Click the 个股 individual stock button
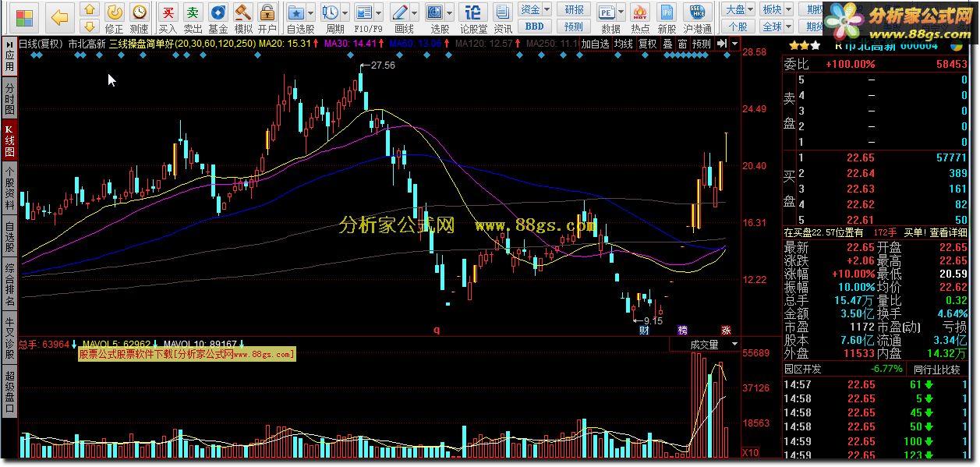 point(738,26)
